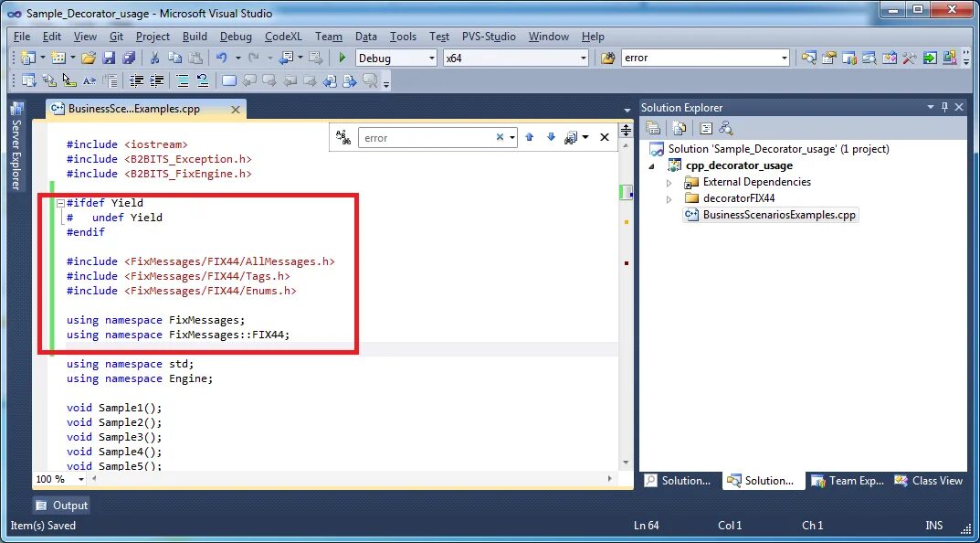The width and height of the screenshot is (980, 543).
Task: Uncomment the selected lines with the toolbar icon
Action: [x=203, y=80]
